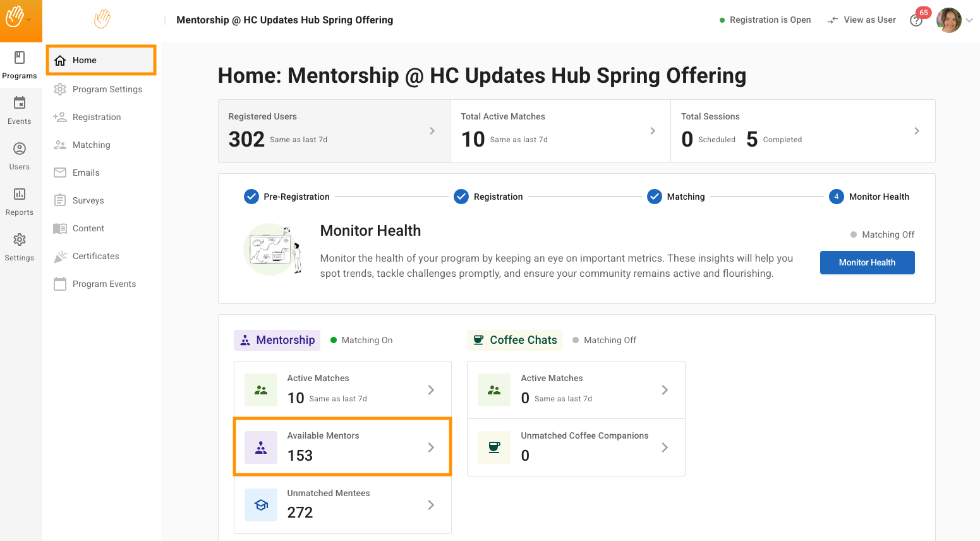
Task: Click the help question mark icon
Action: tap(916, 21)
